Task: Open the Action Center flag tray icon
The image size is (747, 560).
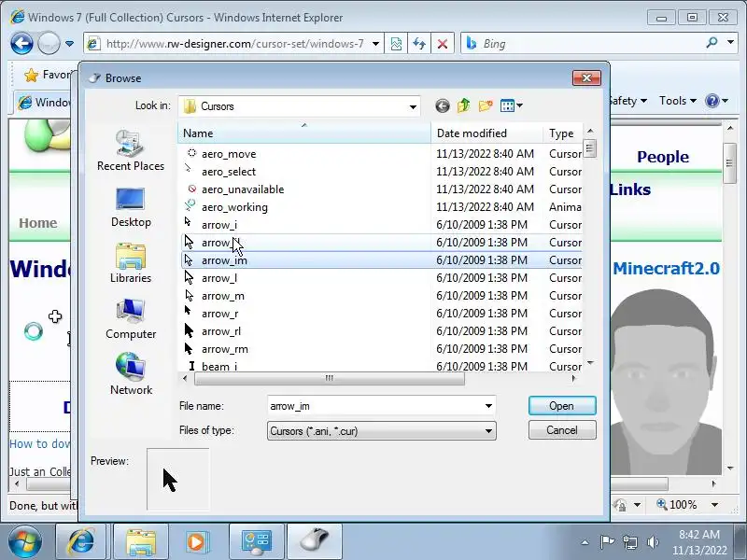Action: [607, 542]
